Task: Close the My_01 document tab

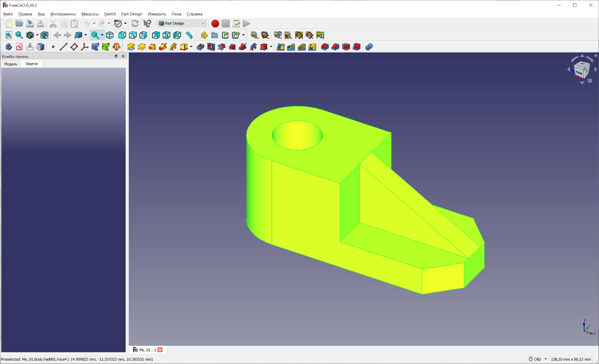Action: point(160,350)
